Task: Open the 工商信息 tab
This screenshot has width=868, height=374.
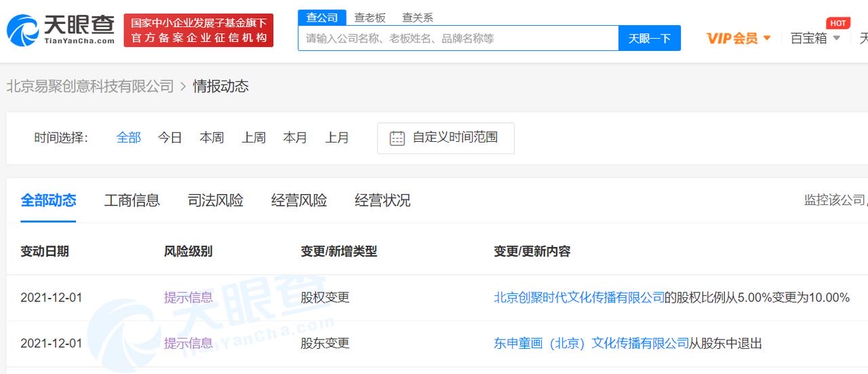Action: coord(132,200)
